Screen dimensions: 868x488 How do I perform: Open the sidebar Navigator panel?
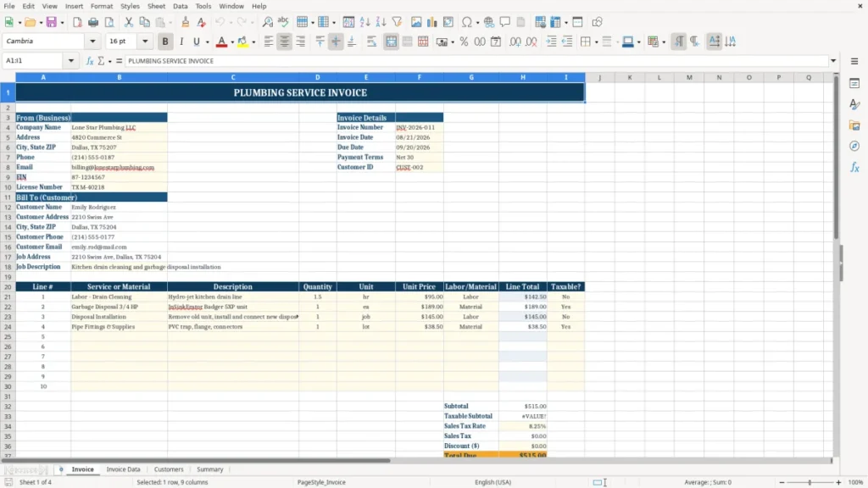point(854,146)
